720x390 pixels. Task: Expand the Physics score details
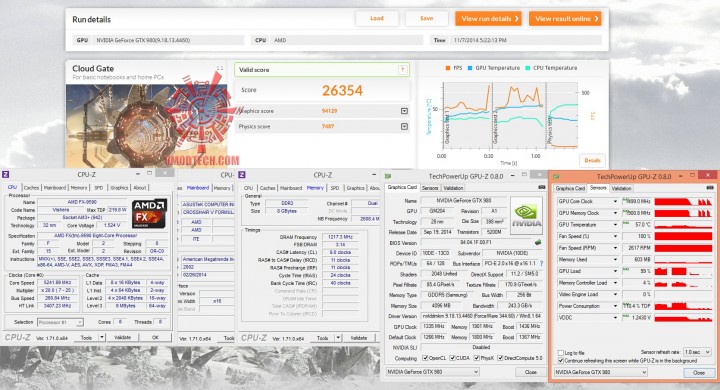(x=404, y=126)
